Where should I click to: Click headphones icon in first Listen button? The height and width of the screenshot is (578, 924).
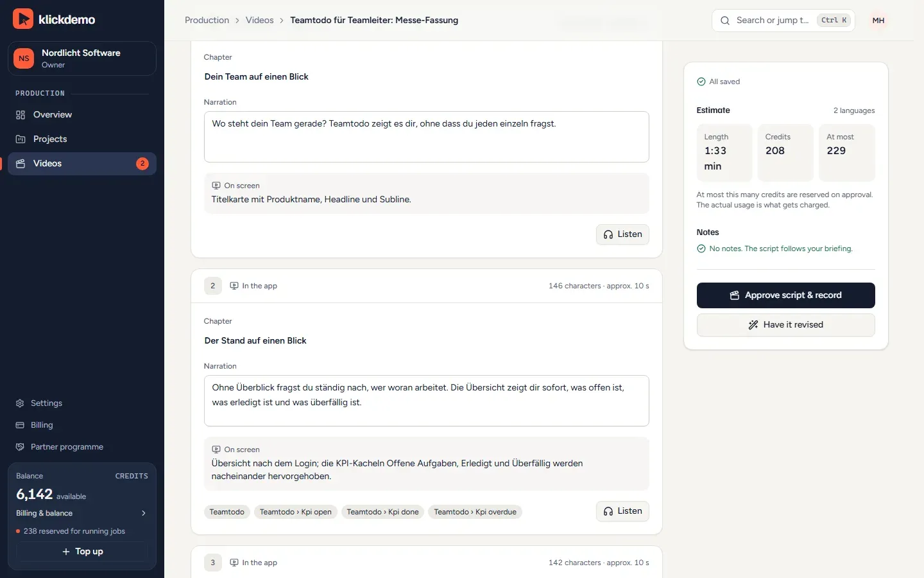point(608,234)
